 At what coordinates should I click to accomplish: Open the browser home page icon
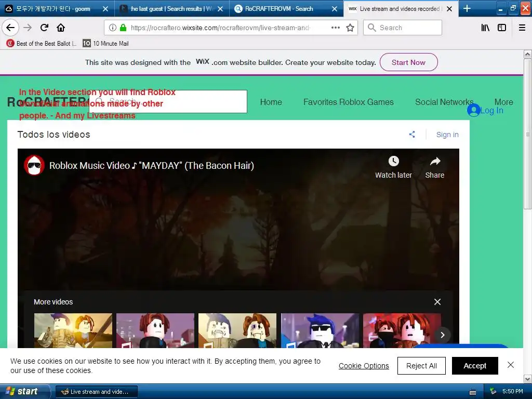[x=61, y=28]
